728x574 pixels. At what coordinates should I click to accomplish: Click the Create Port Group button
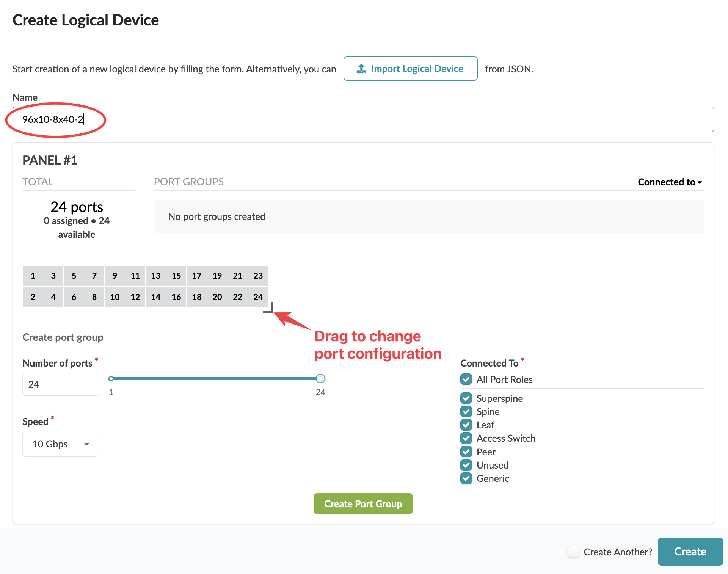click(363, 504)
